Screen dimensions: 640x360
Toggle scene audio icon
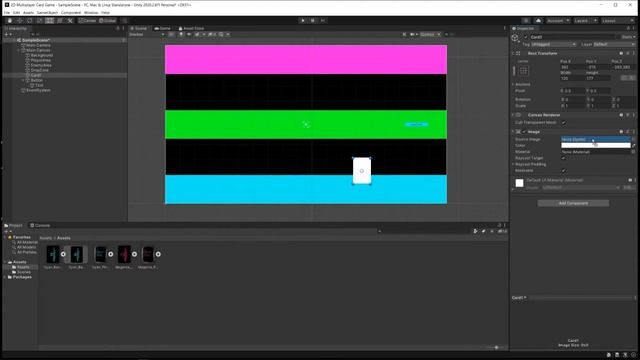point(189,34)
